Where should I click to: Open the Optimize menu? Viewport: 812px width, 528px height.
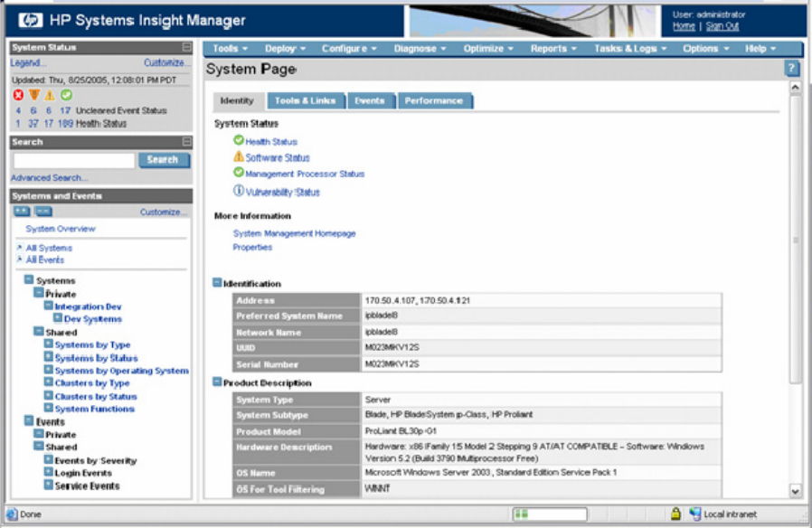pos(488,49)
